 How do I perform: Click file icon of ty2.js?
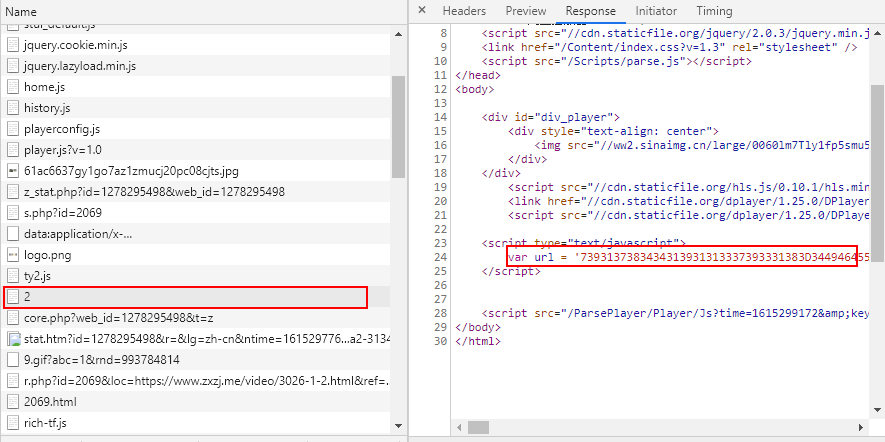coord(13,277)
